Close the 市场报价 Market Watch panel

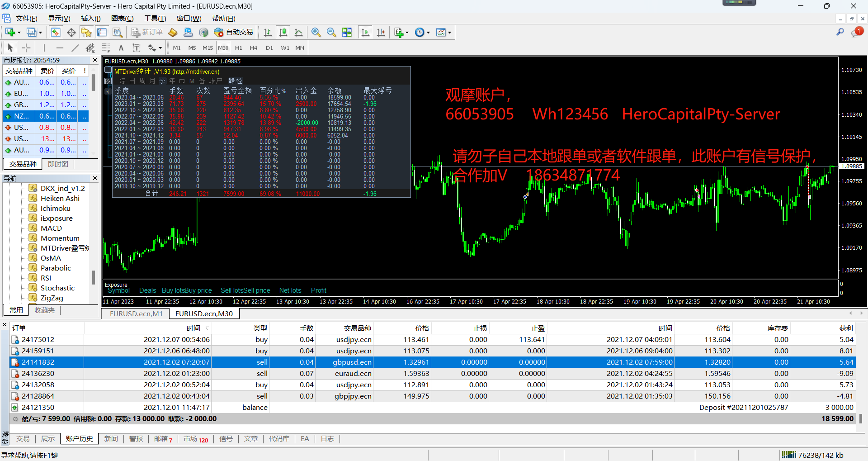point(95,60)
